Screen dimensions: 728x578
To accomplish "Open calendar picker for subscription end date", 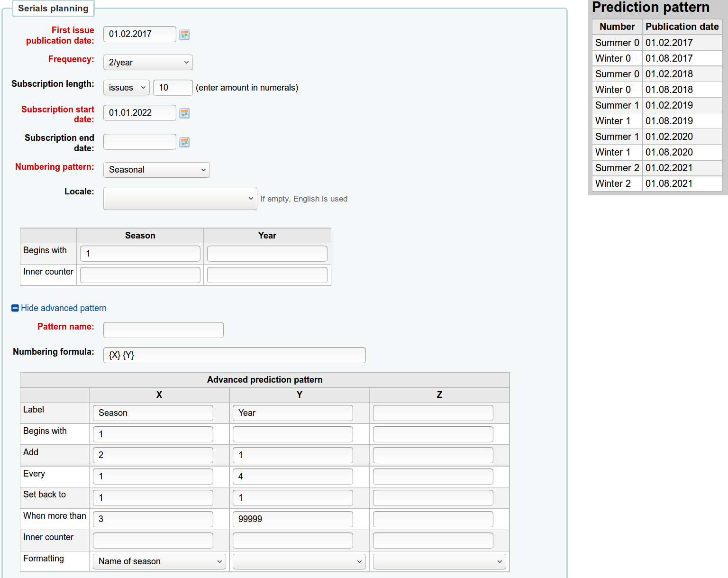I will pyautogui.click(x=184, y=142).
